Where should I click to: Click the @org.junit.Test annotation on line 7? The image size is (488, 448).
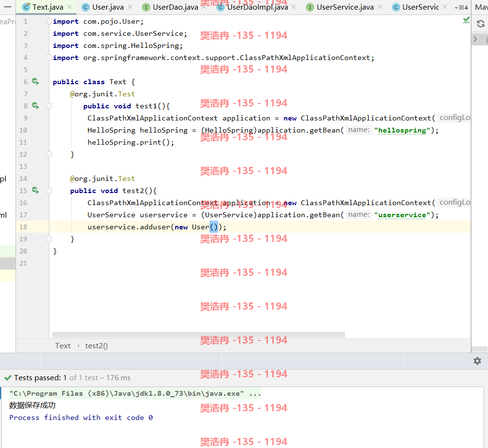click(103, 94)
